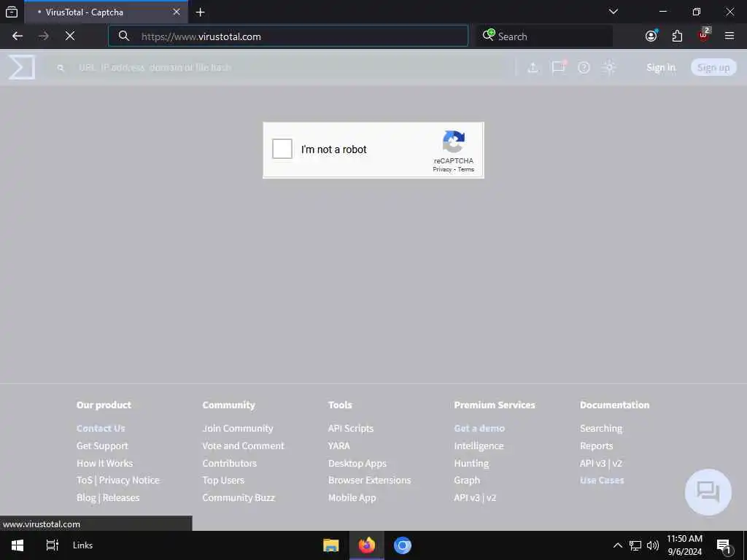Open the volume speaker tray icon

pos(653,545)
